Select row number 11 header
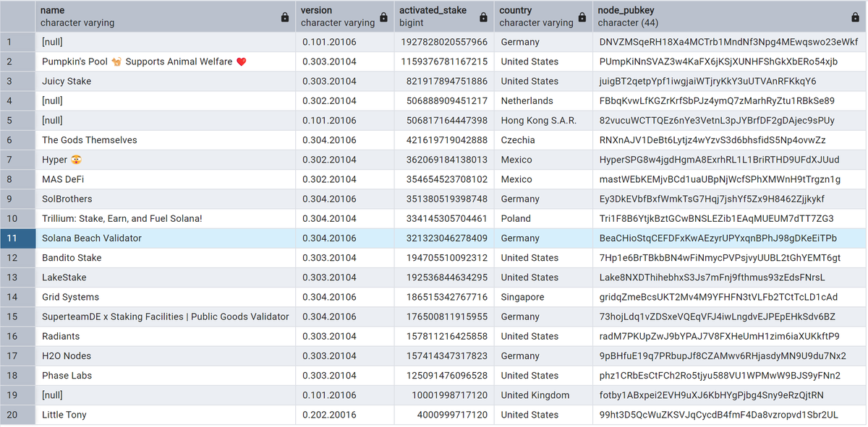Viewport: 868px width, 427px height. tap(17, 238)
